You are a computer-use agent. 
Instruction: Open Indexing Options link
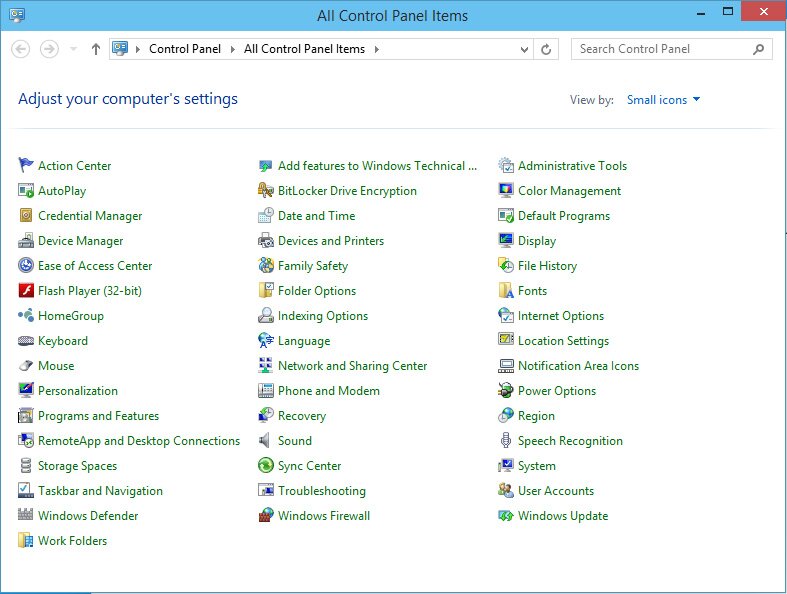coord(323,316)
